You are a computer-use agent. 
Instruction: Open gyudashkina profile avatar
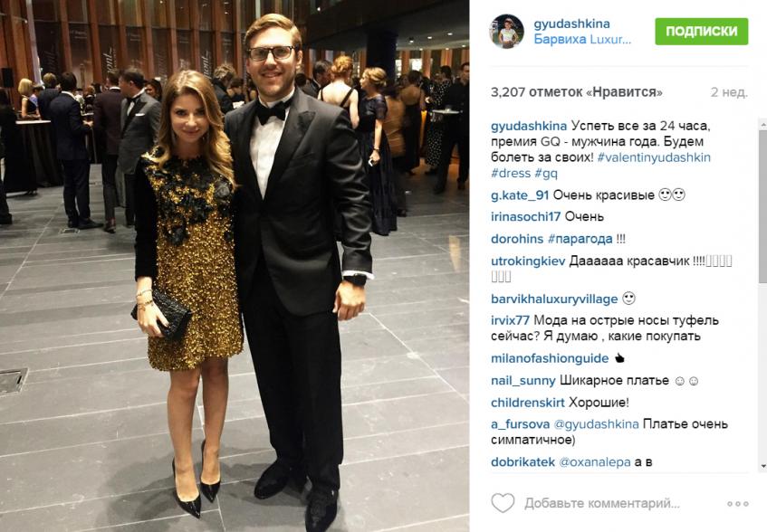tap(507, 32)
